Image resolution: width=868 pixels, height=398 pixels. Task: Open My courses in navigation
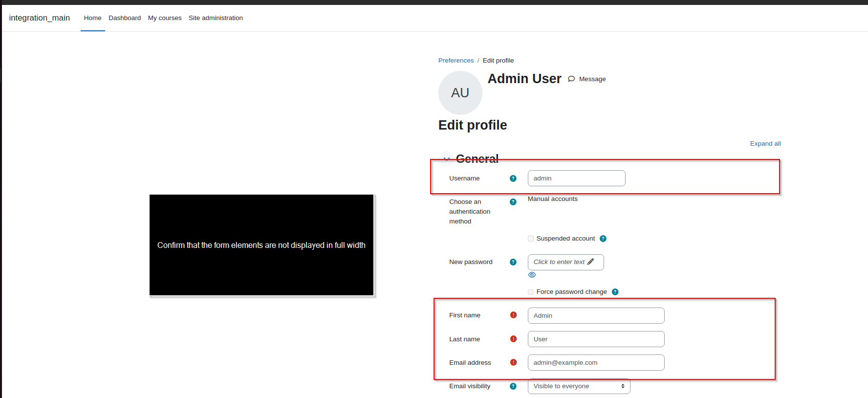[x=165, y=18]
